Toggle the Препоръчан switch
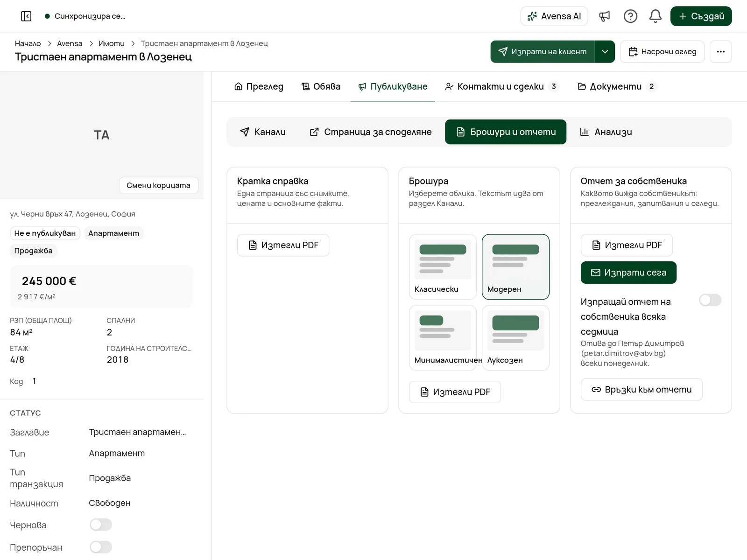 coord(101,547)
